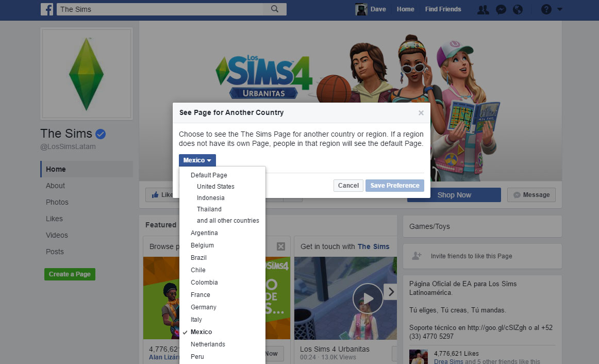Screen dimensions: 599x364
Task: Click Invite friends to like this Page
Action: (471, 256)
